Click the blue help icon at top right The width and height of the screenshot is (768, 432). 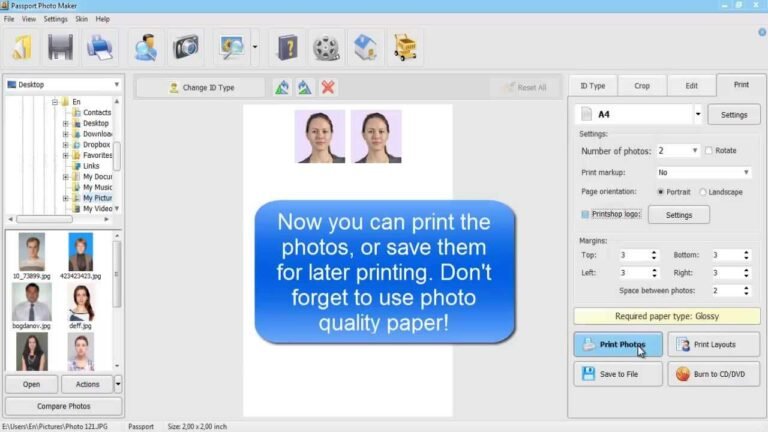click(762, 32)
